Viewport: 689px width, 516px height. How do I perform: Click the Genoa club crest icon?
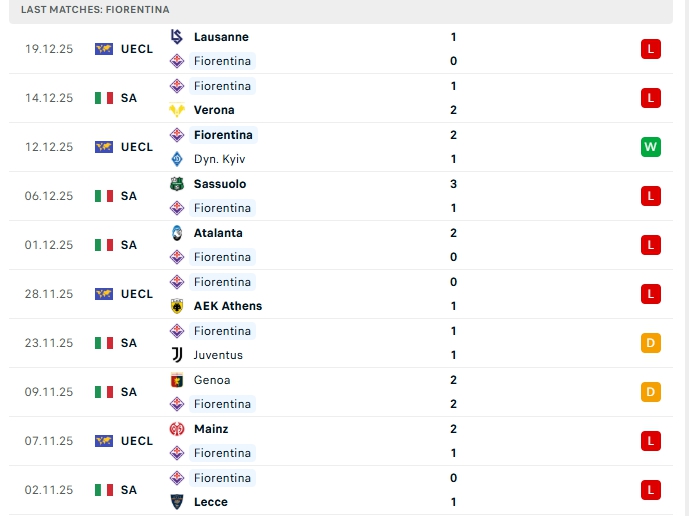click(x=177, y=380)
